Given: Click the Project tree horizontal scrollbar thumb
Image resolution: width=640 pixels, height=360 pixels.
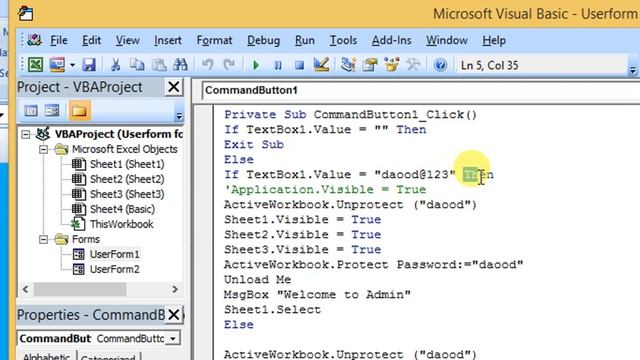Looking at the screenshot, I should click(80, 289).
